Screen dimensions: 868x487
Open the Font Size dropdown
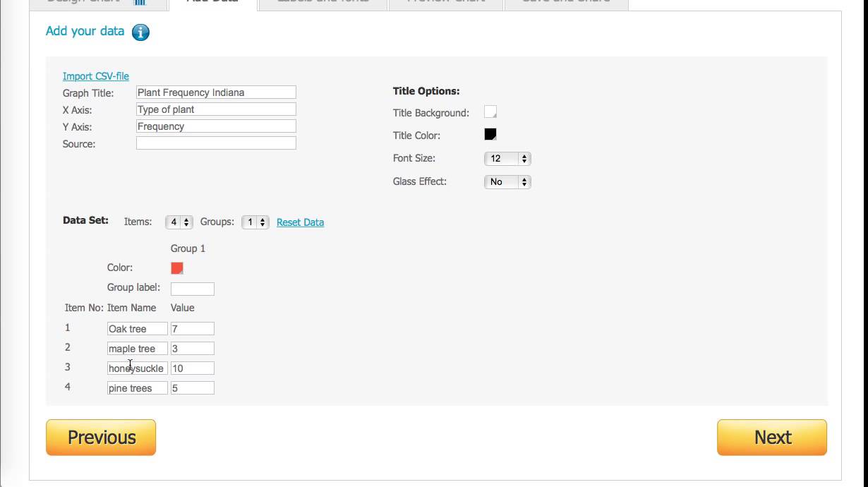pyautogui.click(x=507, y=159)
